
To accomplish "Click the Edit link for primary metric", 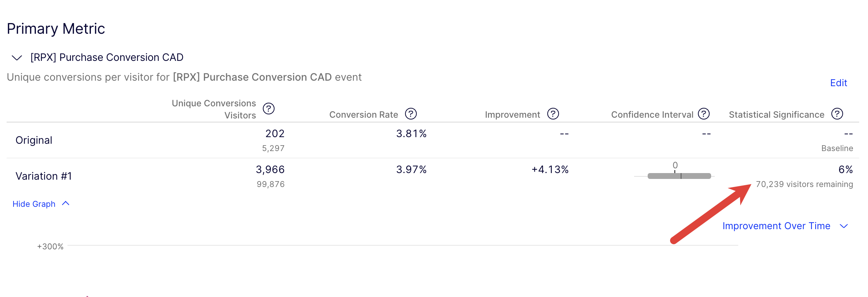I will pyautogui.click(x=838, y=83).
